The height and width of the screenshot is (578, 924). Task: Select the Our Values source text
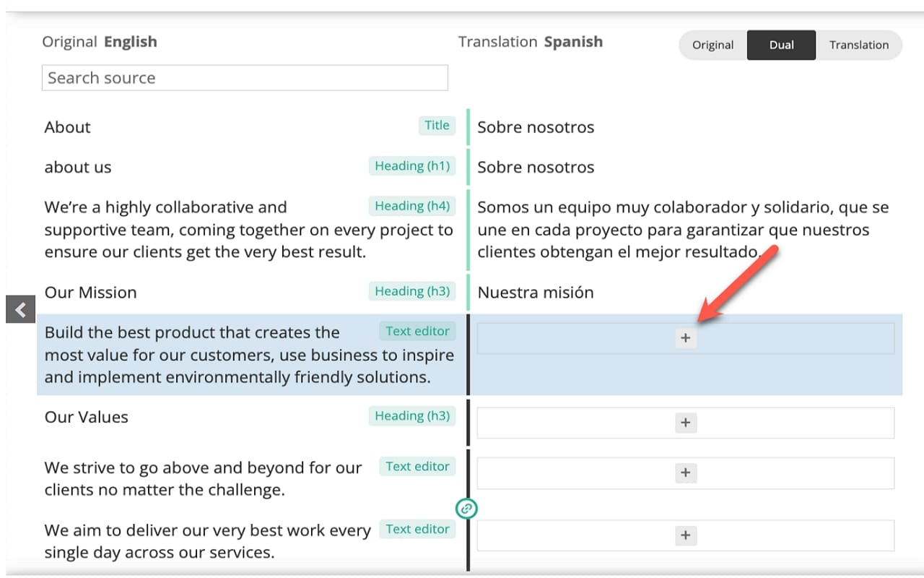point(87,418)
